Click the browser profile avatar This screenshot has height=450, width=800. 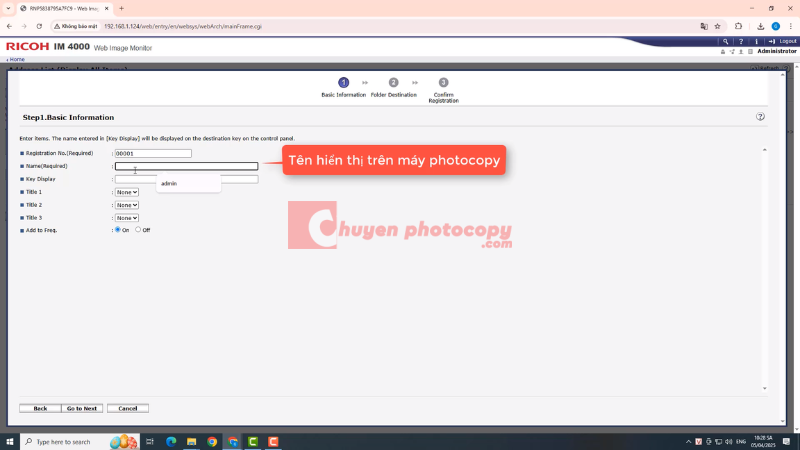[x=776, y=27]
